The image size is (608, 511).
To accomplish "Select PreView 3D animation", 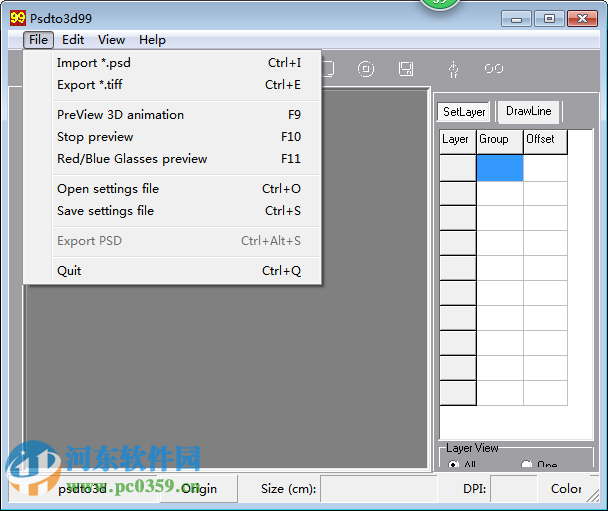I will point(179,115).
